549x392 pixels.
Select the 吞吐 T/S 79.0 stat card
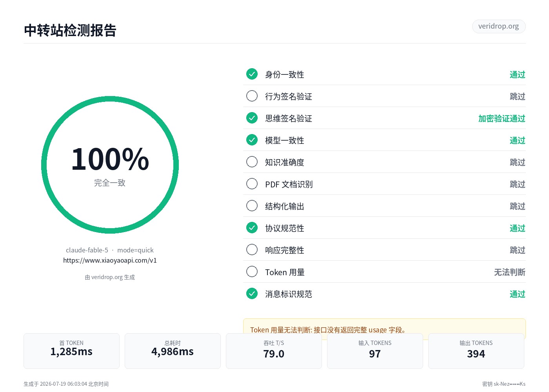coord(274,351)
